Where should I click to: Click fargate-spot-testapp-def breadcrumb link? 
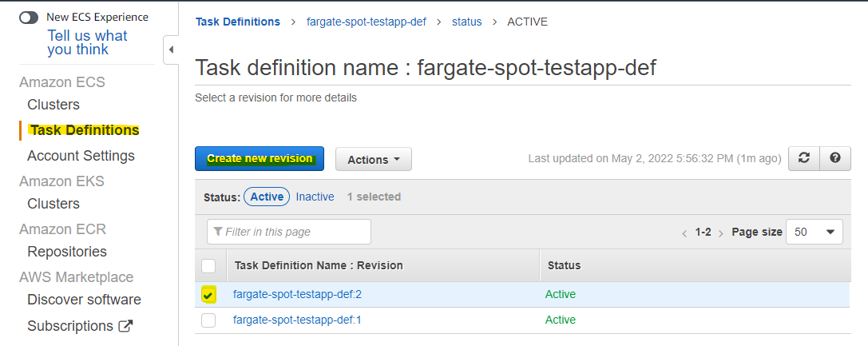[367, 22]
